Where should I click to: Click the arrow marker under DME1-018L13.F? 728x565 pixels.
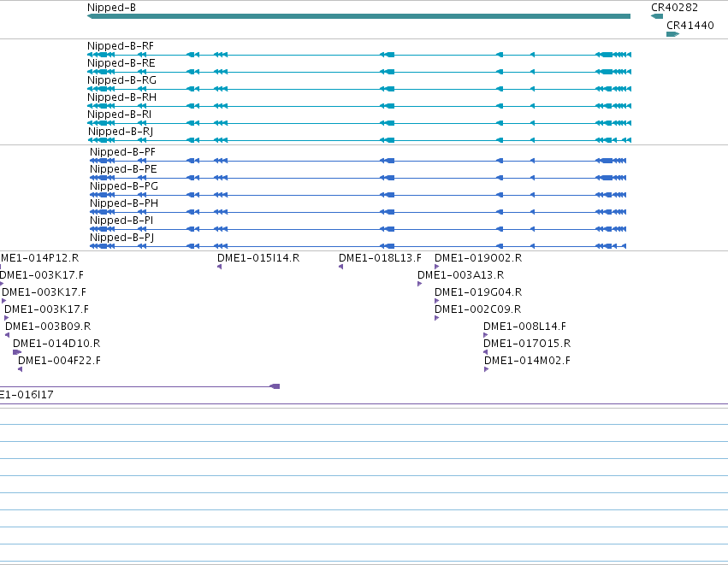pos(340,267)
